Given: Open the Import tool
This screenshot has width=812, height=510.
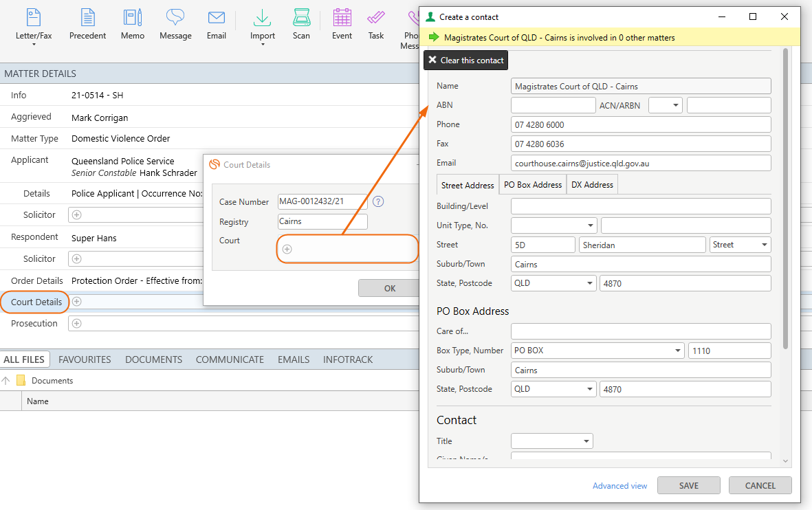Looking at the screenshot, I should pos(263,24).
